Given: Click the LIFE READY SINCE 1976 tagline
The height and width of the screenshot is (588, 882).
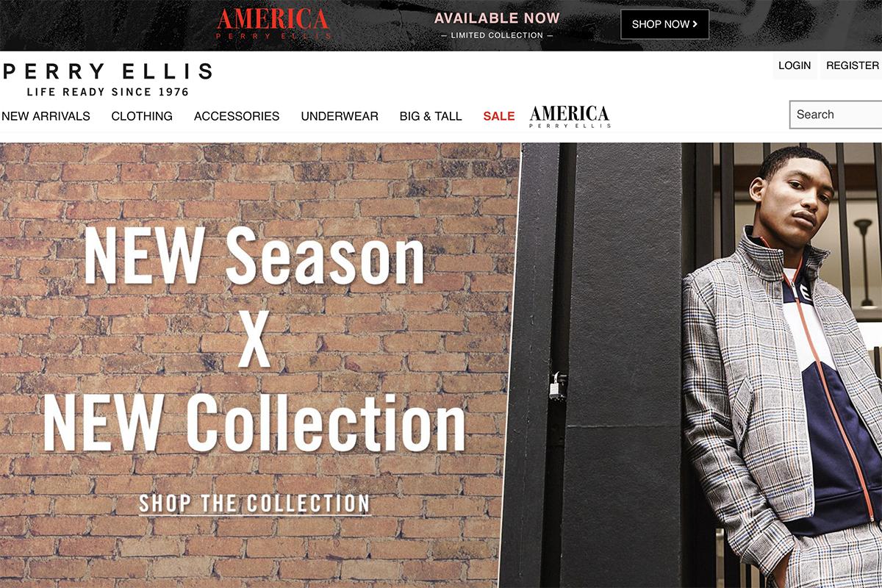Looking at the screenshot, I should coord(108,92).
